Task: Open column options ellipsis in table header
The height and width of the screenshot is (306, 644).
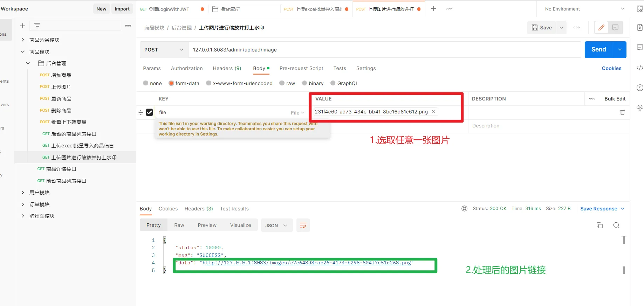Action: point(592,99)
